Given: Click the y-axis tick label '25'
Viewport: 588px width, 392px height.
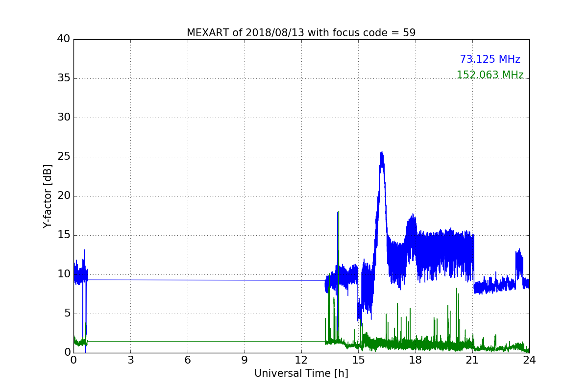Looking at the screenshot, I should (x=64, y=156).
